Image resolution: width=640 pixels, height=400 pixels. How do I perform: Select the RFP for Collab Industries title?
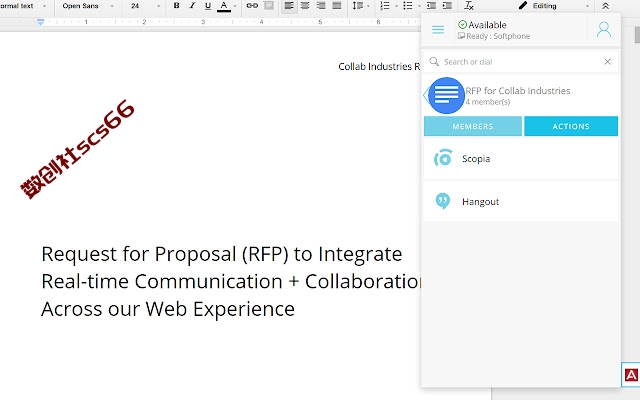(x=518, y=91)
